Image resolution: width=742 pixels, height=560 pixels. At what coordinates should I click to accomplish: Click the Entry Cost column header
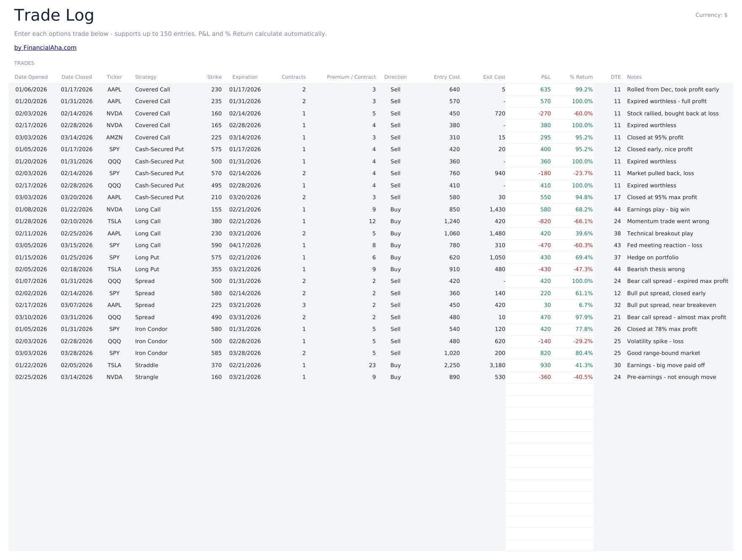pos(447,77)
